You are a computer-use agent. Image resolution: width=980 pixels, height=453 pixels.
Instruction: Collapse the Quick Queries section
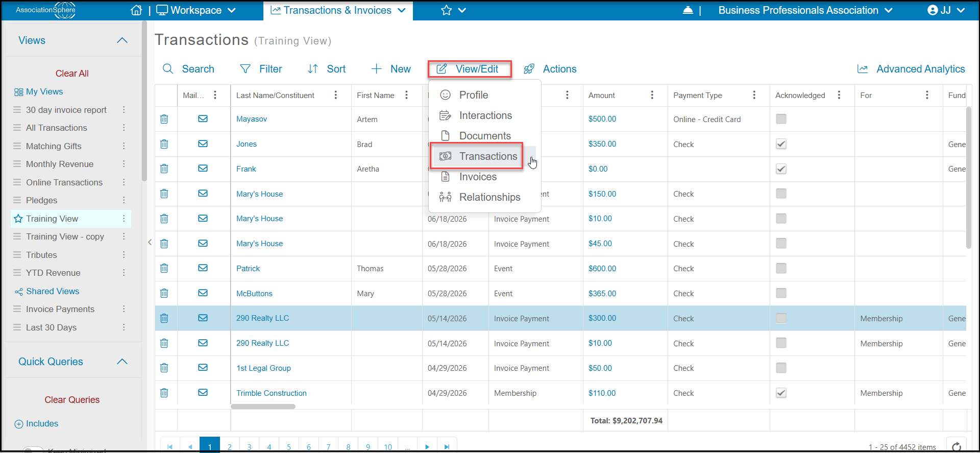(122, 362)
